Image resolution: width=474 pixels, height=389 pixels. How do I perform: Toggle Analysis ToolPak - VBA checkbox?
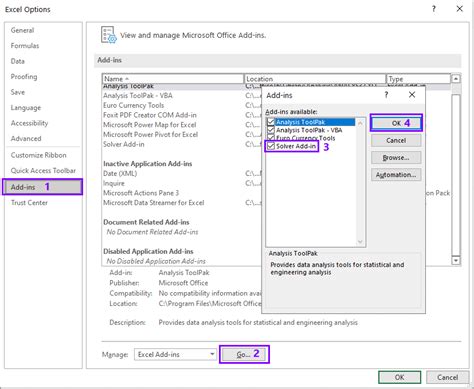[x=271, y=130]
